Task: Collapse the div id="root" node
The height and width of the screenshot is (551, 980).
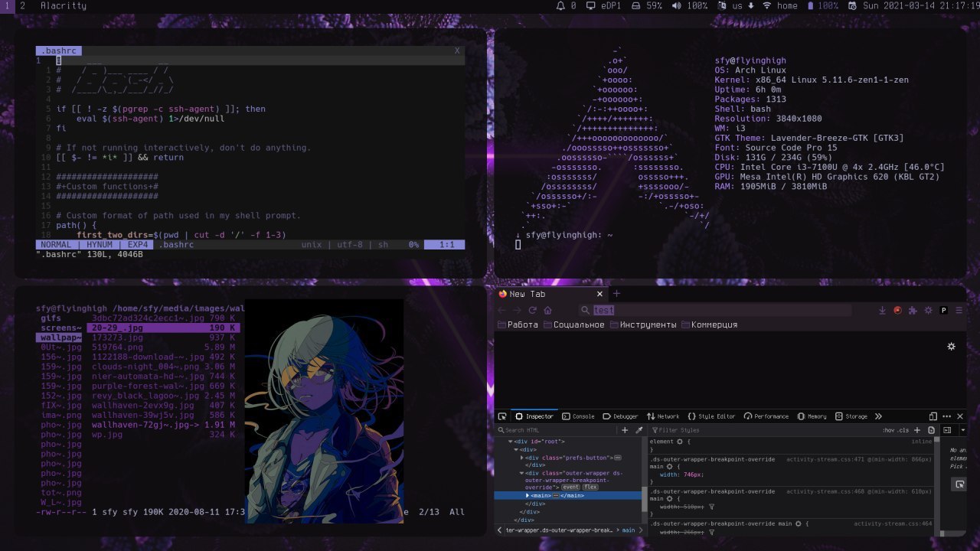Action: coord(511,442)
